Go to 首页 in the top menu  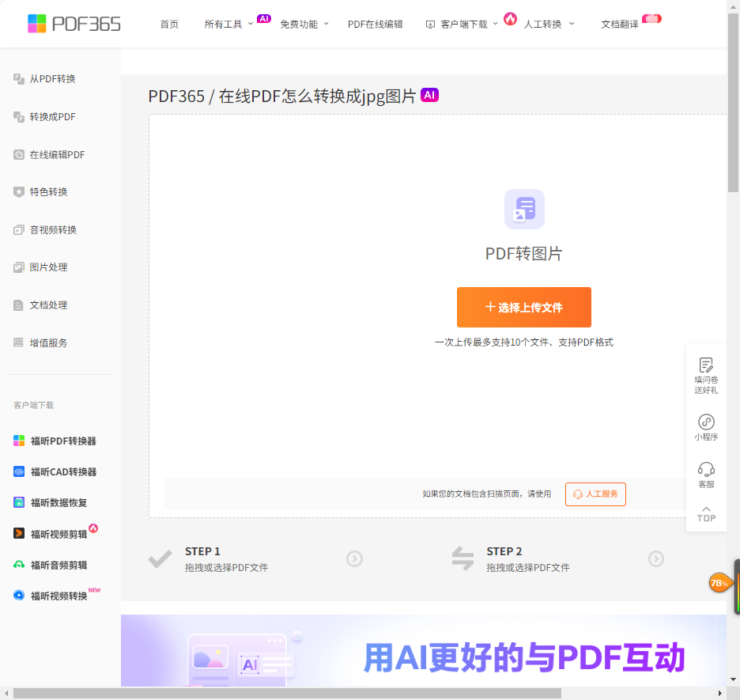pos(169,24)
